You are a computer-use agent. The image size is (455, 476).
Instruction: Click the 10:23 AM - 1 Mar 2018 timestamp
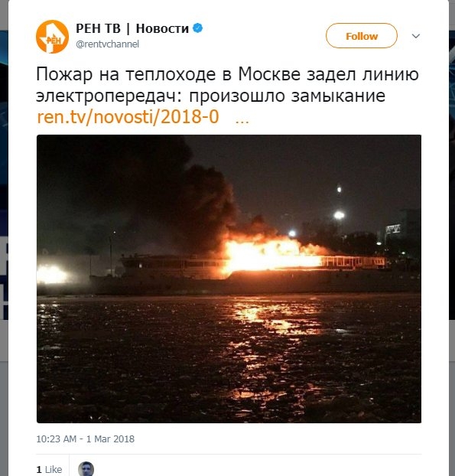[x=85, y=439]
